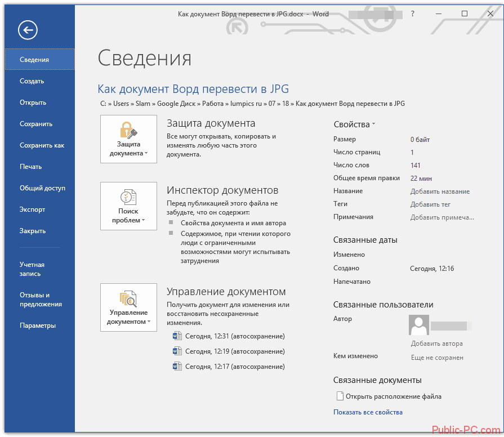Click the back arrow to return to document
This screenshot has height=437, width=504.
28,30
